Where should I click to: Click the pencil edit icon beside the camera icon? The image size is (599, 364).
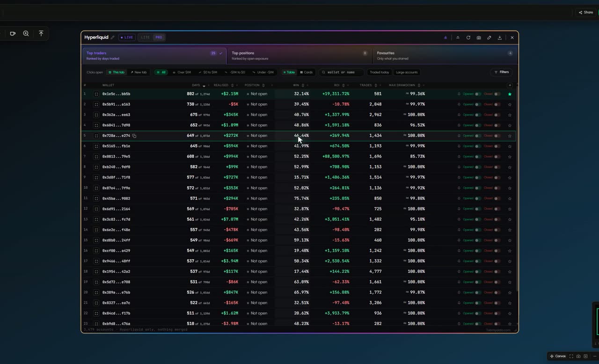click(x=489, y=37)
